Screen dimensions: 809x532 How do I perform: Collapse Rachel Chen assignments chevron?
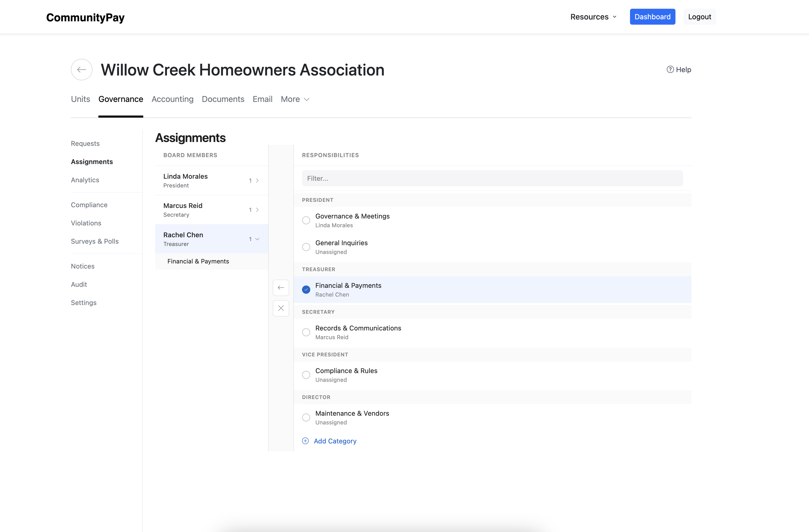coord(257,239)
